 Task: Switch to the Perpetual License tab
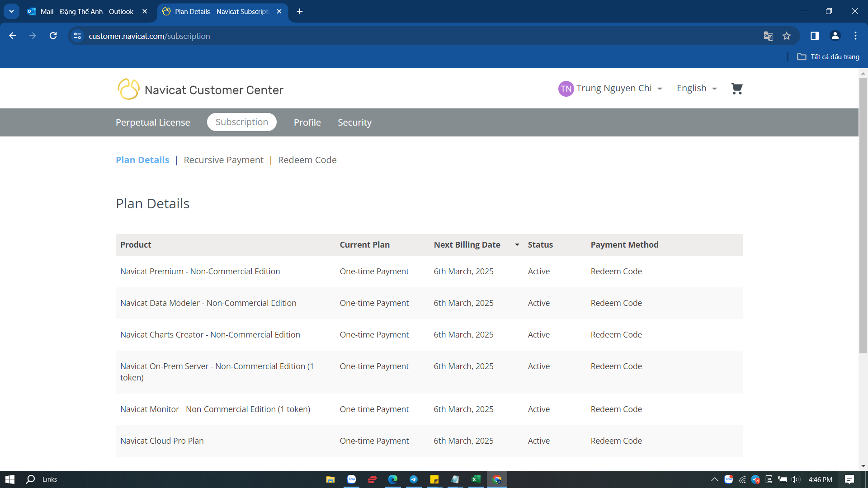pos(153,122)
